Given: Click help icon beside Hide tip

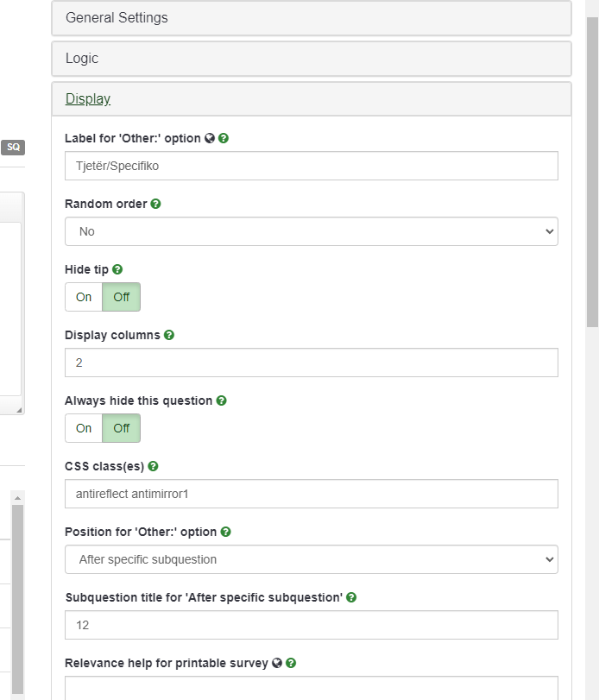Looking at the screenshot, I should tap(117, 270).
